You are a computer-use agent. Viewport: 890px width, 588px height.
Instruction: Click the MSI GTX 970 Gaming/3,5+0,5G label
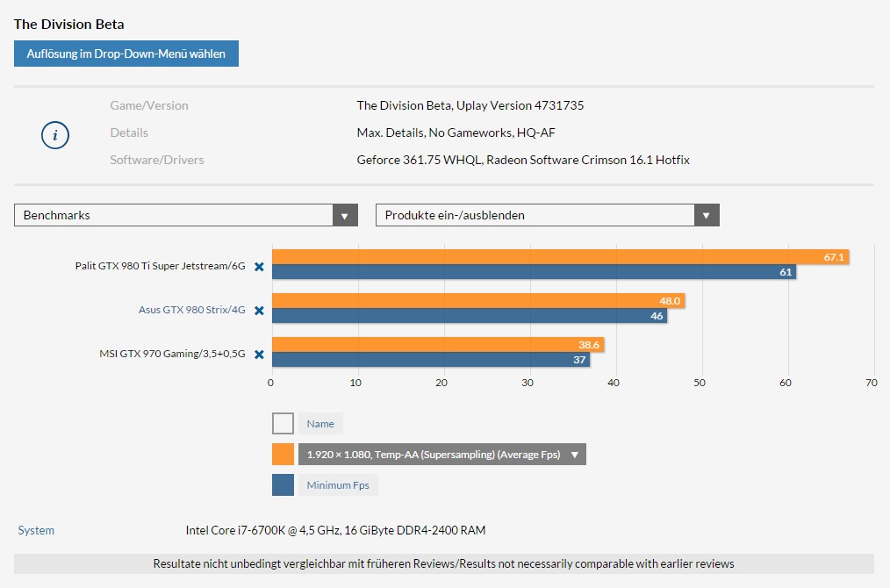tap(172, 354)
